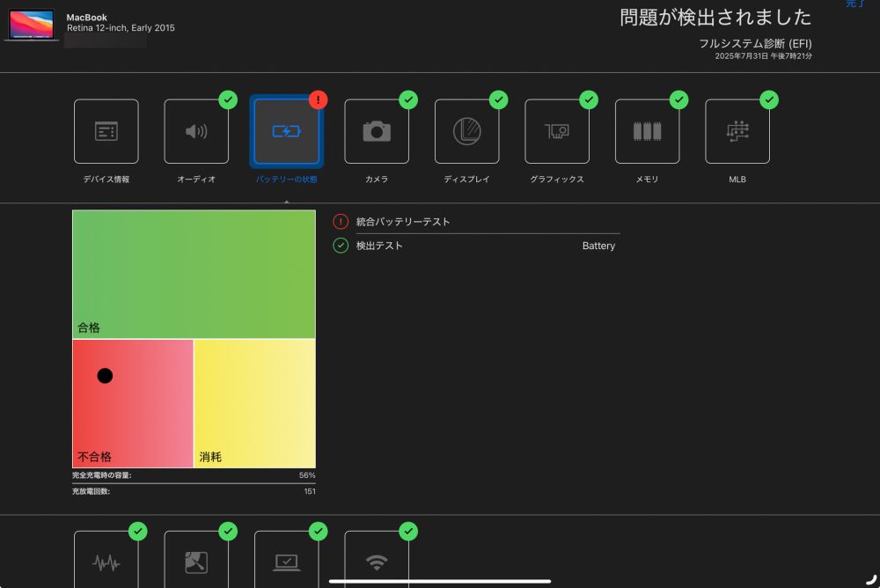Image resolution: width=880 pixels, height=588 pixels.
Task: Select the Wi-Fi diagnostic icon
Action: point(378,558)
